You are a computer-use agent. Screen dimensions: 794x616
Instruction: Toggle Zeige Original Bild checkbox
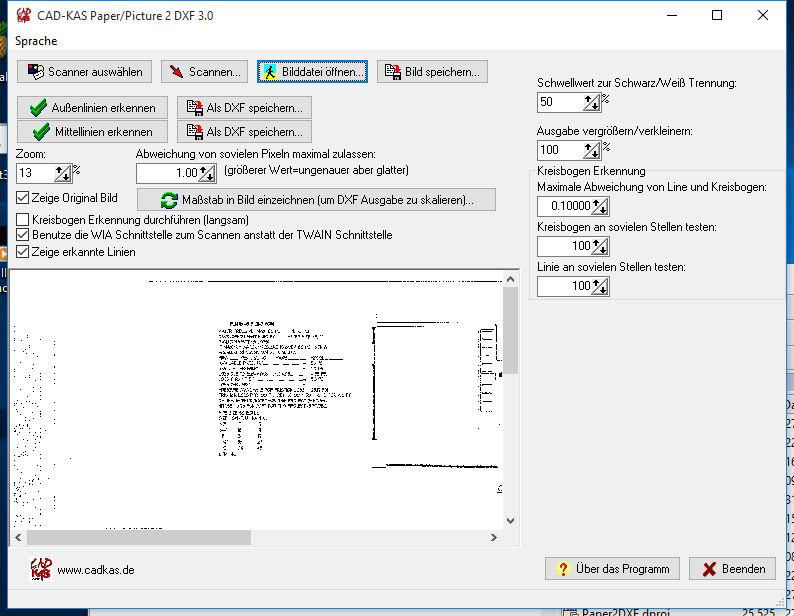[23, 198]
